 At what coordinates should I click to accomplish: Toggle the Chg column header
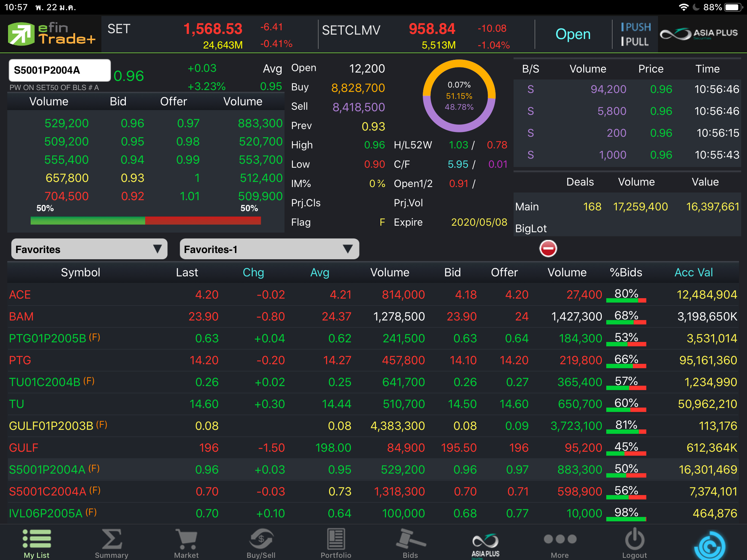[x=253, y=272]
